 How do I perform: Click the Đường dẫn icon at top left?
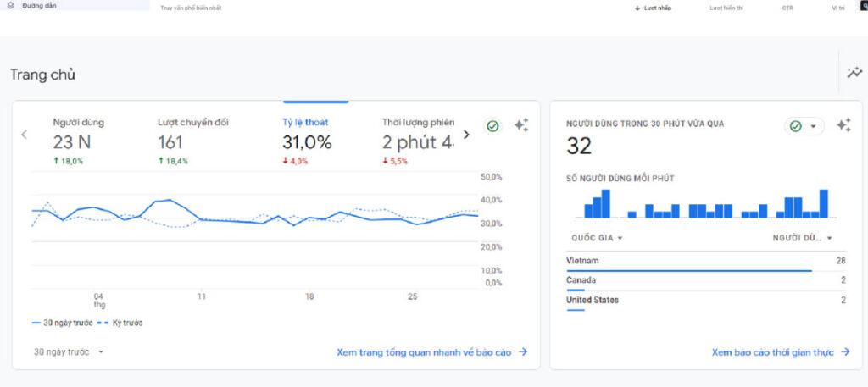point(10,6)
